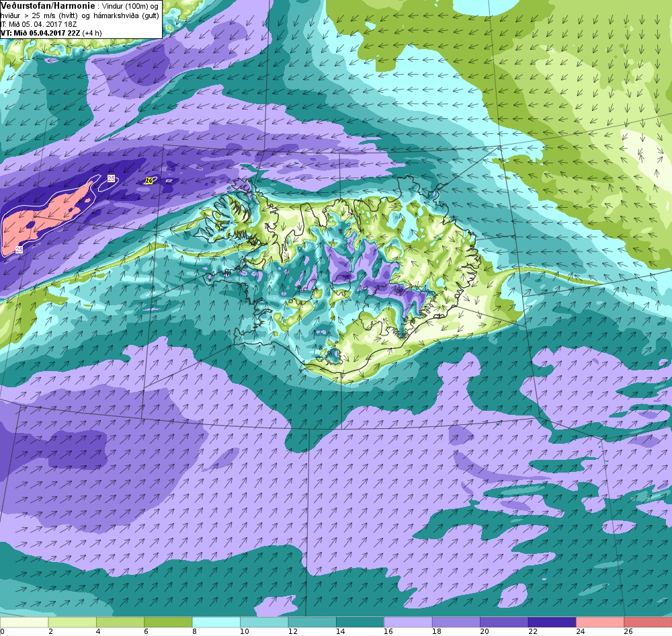Viewport: 672px width, 636px height.
Task: Pick the light pink 24–26 m/s legend swatch
Action: (600, 622)
